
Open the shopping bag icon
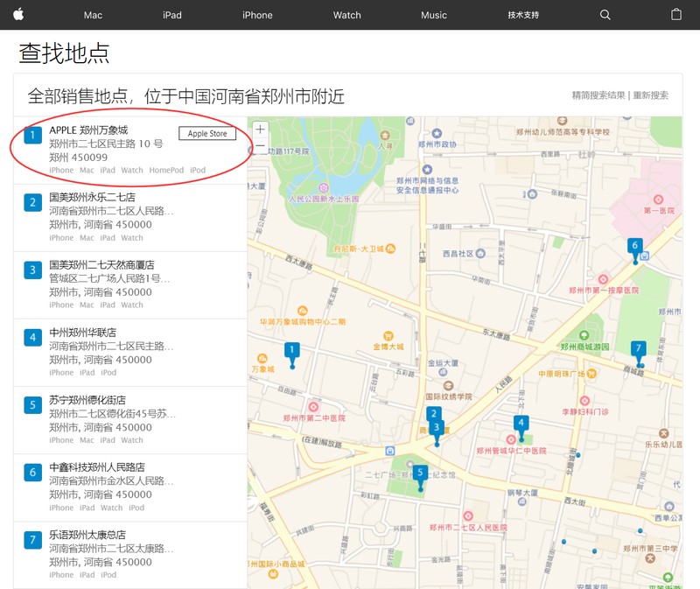coord(676,14)
